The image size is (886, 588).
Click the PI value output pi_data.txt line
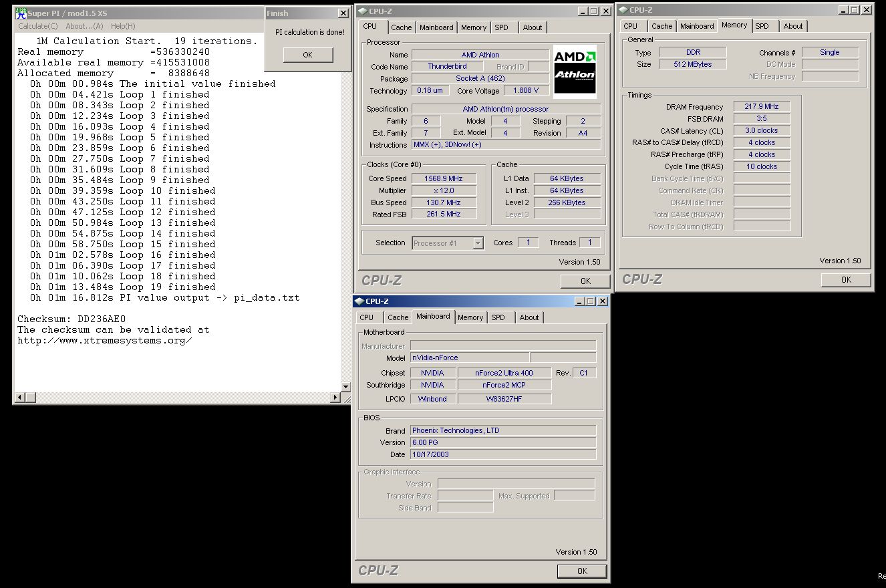(165, 298)
